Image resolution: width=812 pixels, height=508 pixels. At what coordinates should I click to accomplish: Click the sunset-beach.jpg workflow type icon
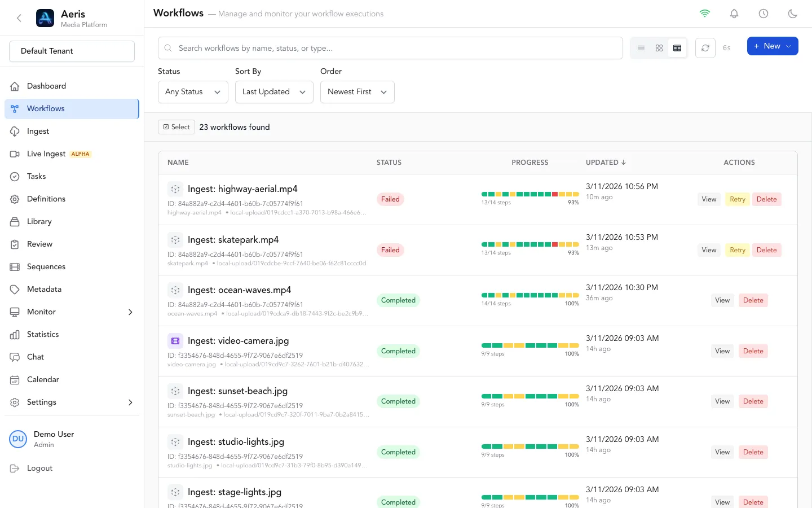point(175,391)
